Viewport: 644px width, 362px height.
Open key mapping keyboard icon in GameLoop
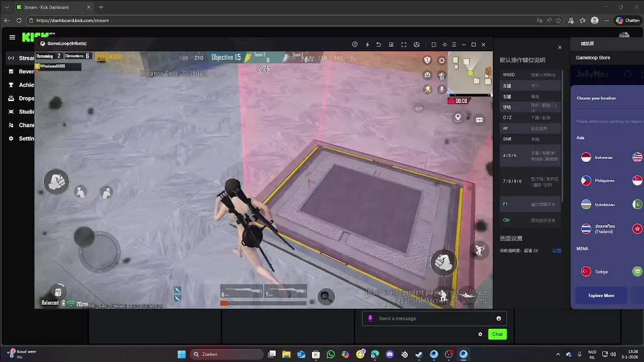pyautogui.click(x=391, y=44)
